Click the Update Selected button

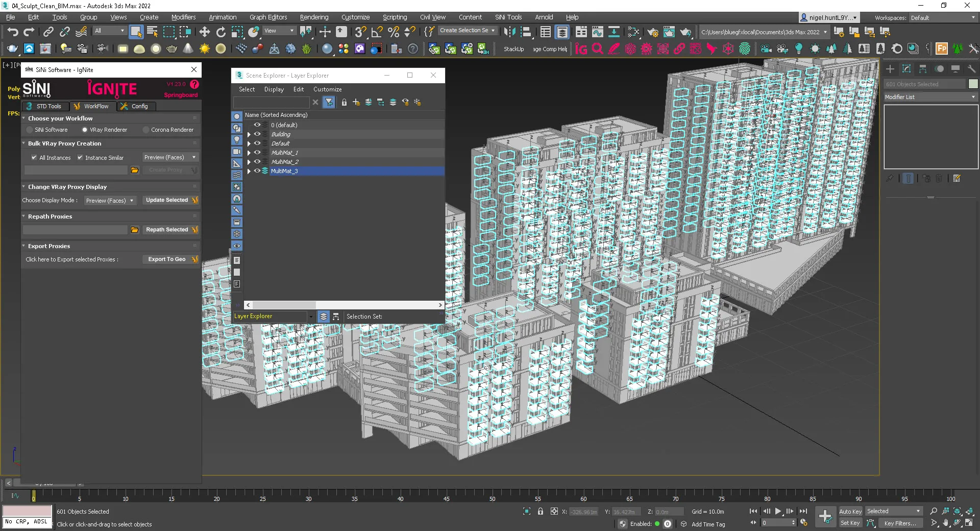171,200
